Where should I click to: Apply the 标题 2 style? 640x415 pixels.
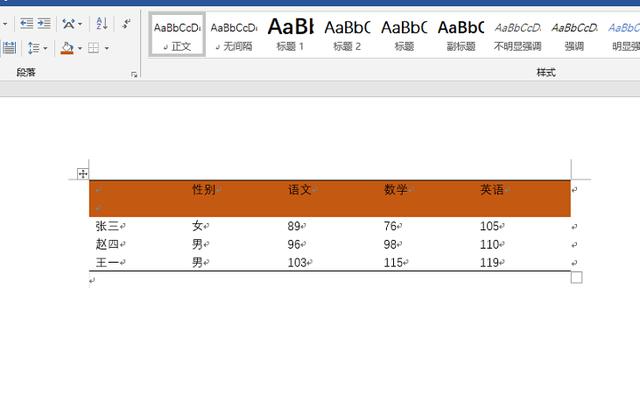[x=347, y=35]
